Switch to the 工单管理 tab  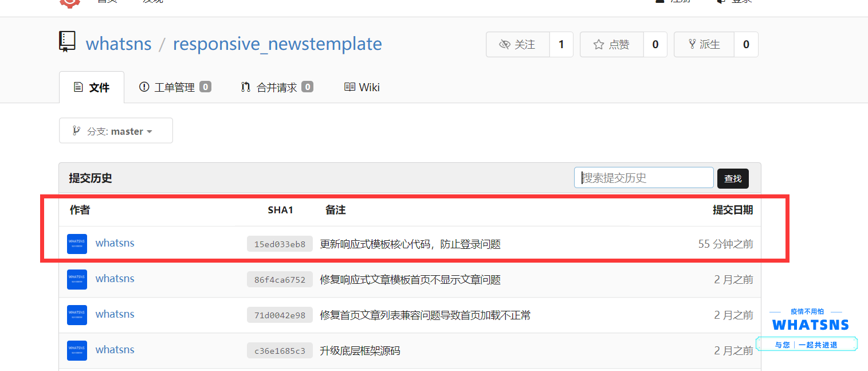click(175, 87)
